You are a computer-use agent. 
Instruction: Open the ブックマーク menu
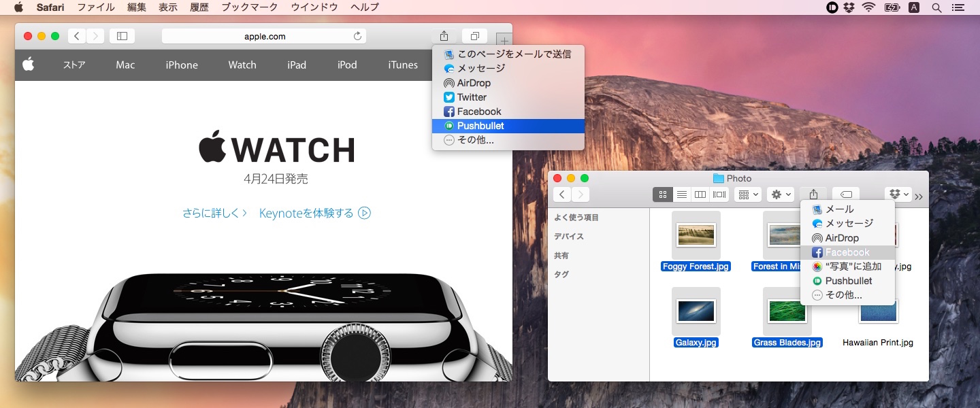(x=250, y=7)
